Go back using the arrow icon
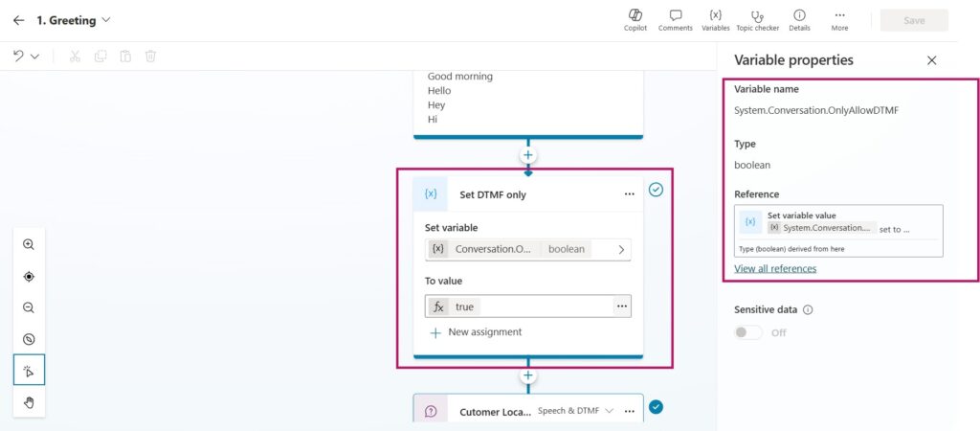The height and width of the screenshot is (431, 980). point(18,20)
